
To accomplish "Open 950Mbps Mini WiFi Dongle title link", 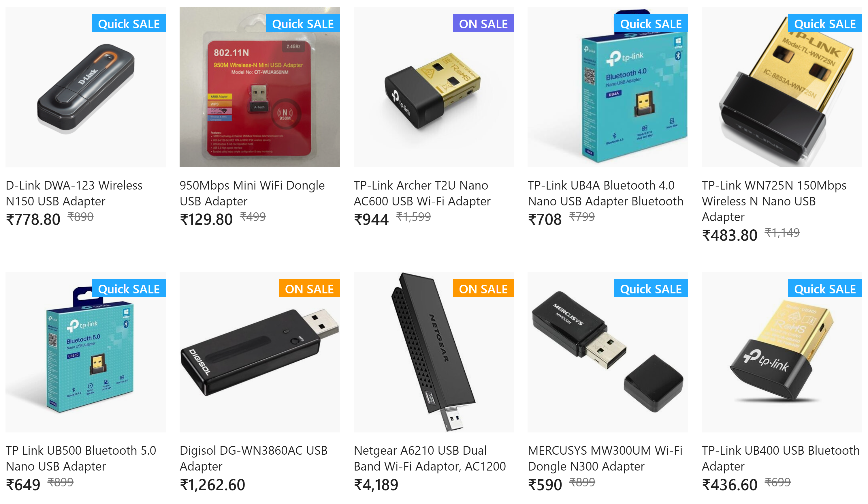I will click(252, 193).
